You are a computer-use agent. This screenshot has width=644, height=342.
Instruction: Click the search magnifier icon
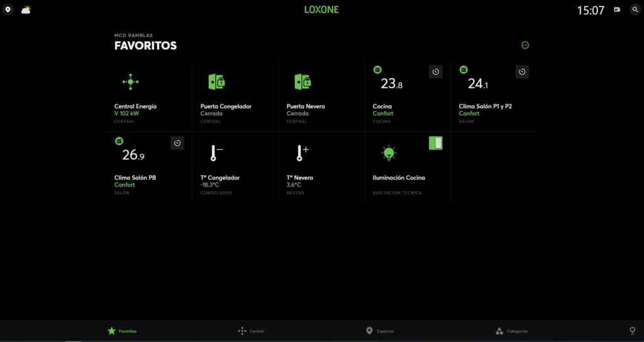(635, 10)
